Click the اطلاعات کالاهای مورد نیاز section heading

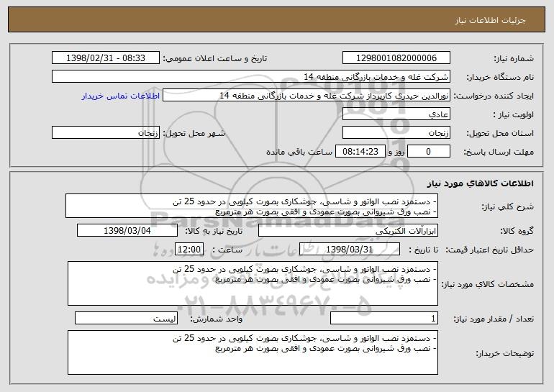click(480, 183)
